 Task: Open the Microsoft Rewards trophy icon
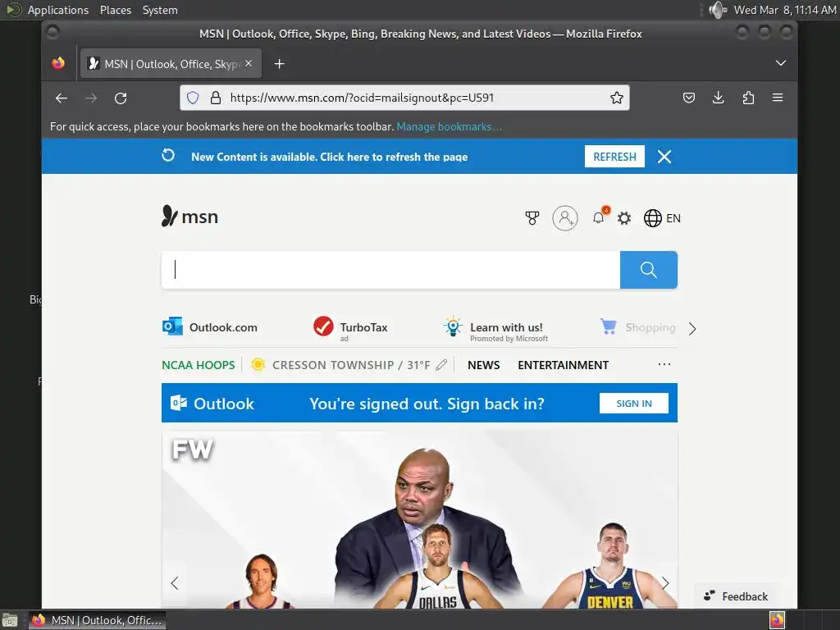tap(532, 218)
